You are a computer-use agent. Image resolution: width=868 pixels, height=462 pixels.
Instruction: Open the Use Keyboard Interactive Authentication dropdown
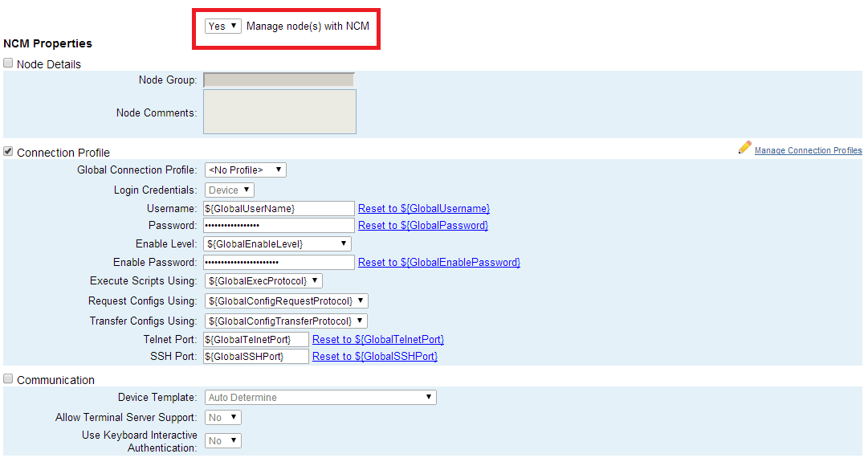tap(223, 440)
